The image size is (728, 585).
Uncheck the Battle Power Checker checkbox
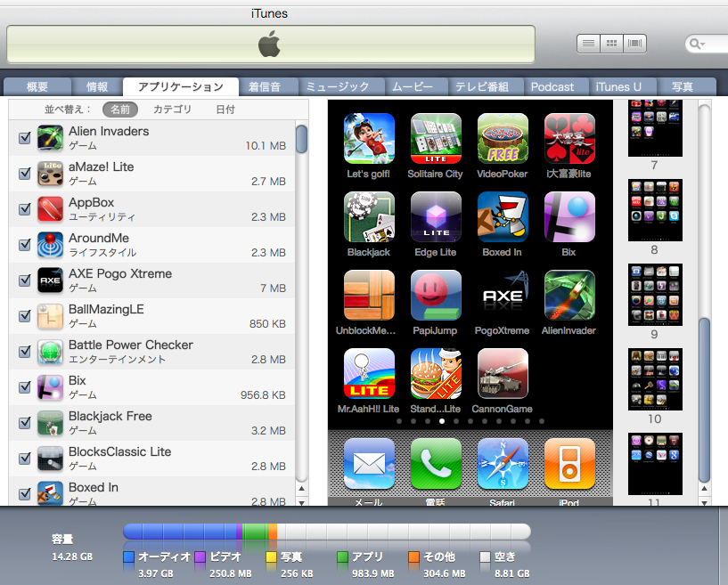25,352
